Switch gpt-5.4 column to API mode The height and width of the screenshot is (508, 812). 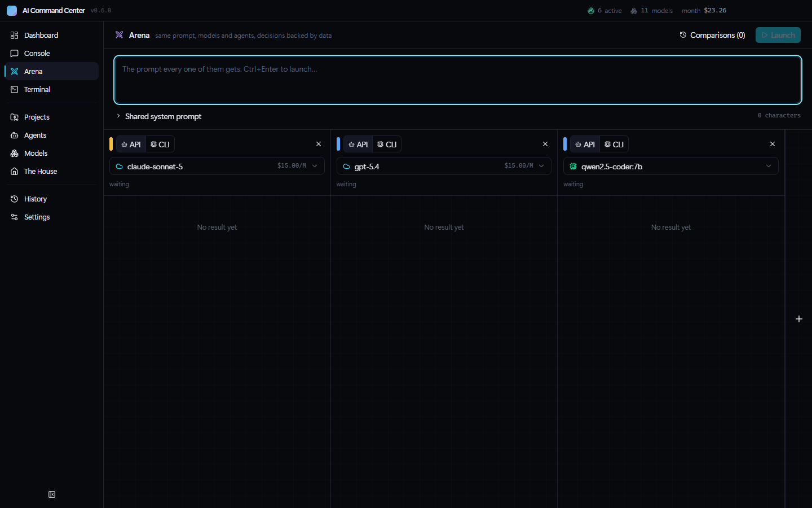pos(359,144)
